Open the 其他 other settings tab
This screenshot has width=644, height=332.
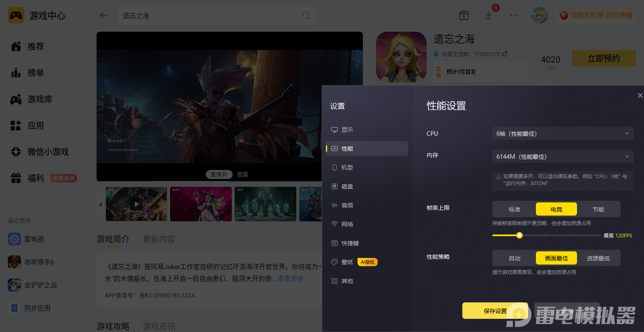pyautogui.click(x=367, y=281)
